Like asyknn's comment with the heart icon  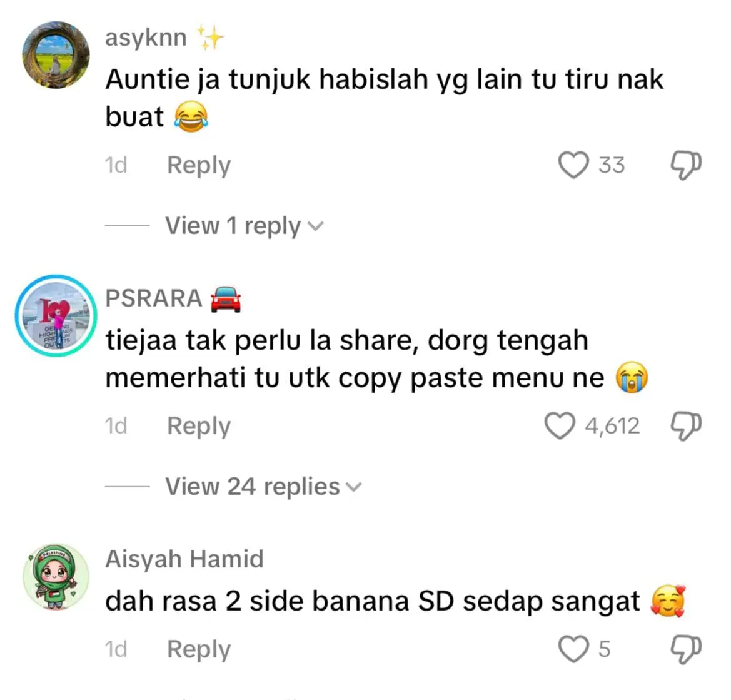pyautogui.click(x=573, y=165)
